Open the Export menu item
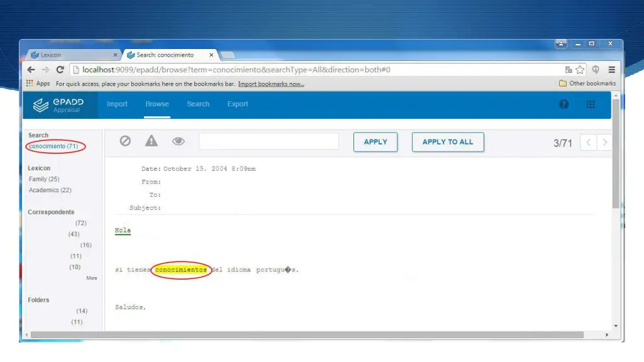 point(237,104)
